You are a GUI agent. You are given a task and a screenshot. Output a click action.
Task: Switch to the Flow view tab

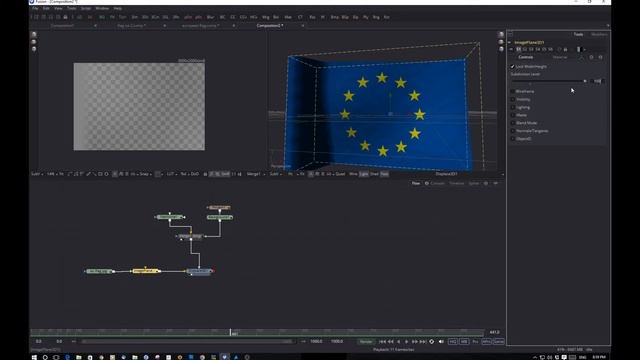416,183
